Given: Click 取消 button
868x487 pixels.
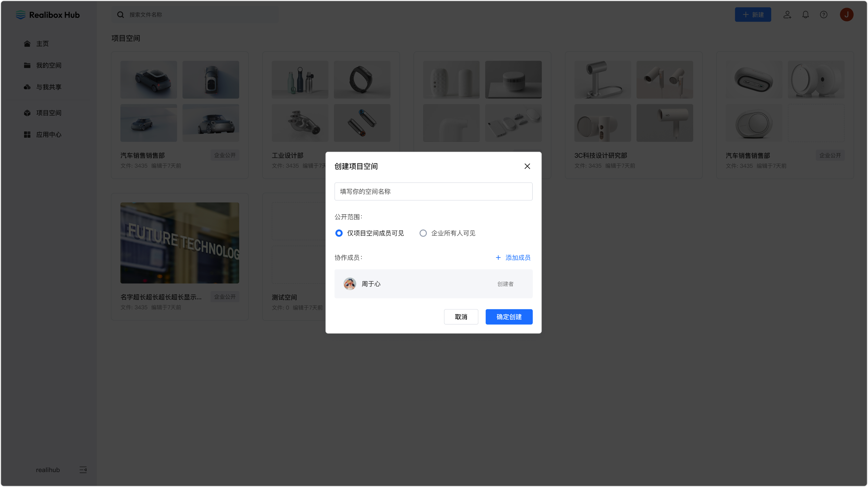Looking at the screenshot, I should 461,317.
